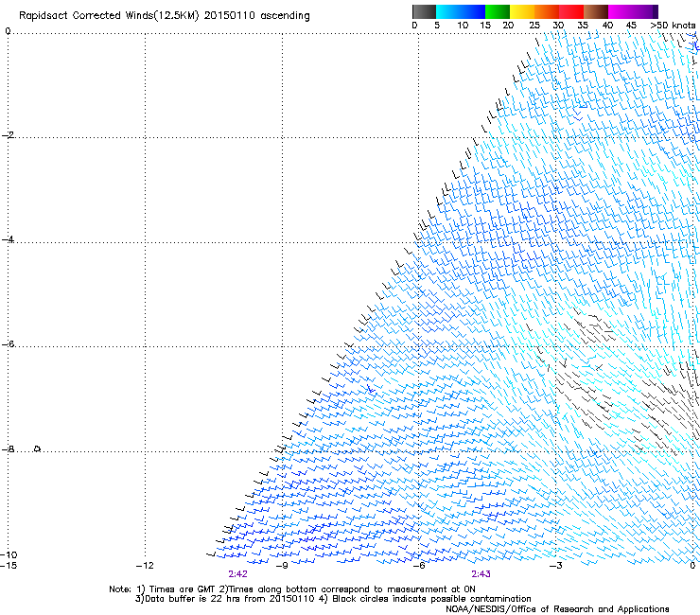The width and height of the screenshot is (700, 615).
Task: Click the ">50 knots" legend label
Action: (673, 26)
